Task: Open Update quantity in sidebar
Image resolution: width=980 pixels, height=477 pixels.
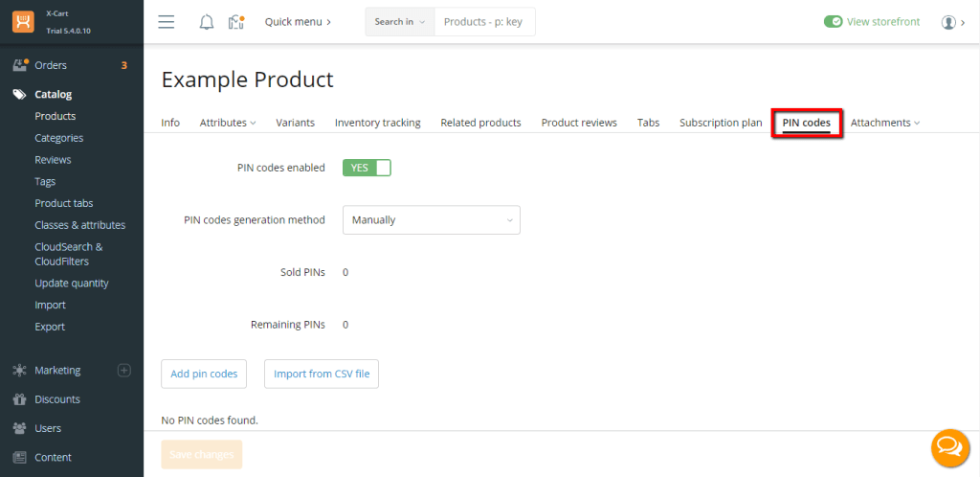Action: coord(72,284)
